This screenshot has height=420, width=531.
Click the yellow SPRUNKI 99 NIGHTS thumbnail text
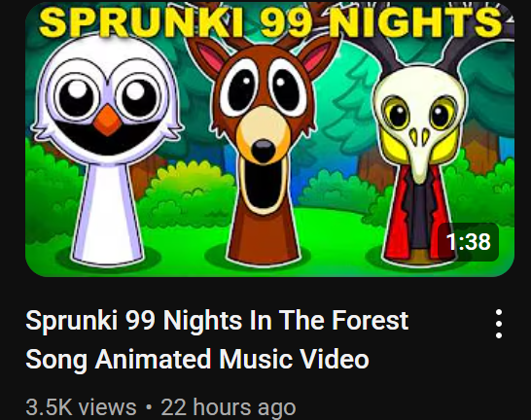[x=270, y=21]
